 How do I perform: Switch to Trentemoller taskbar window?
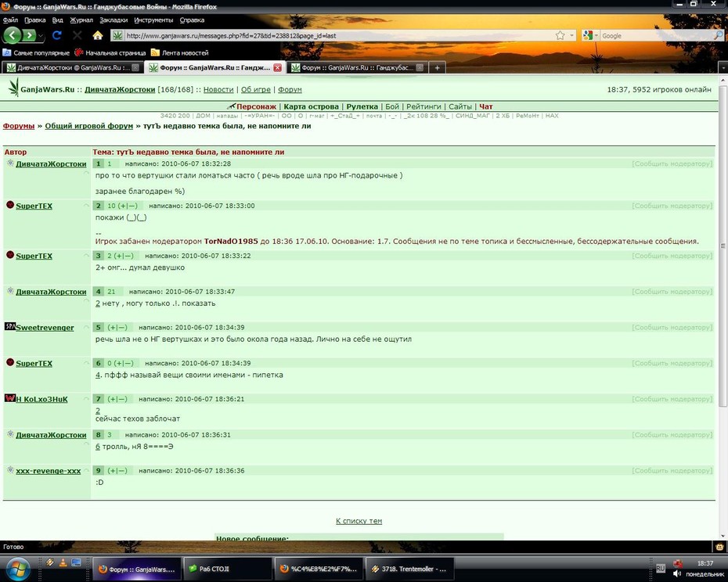click(x=409, y=569)
